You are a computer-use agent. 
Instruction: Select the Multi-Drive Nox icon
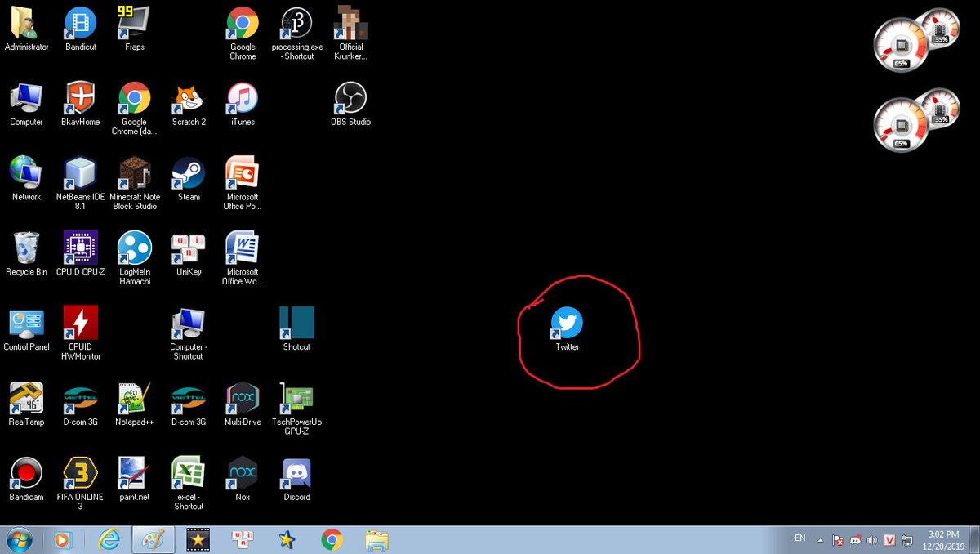243,404
